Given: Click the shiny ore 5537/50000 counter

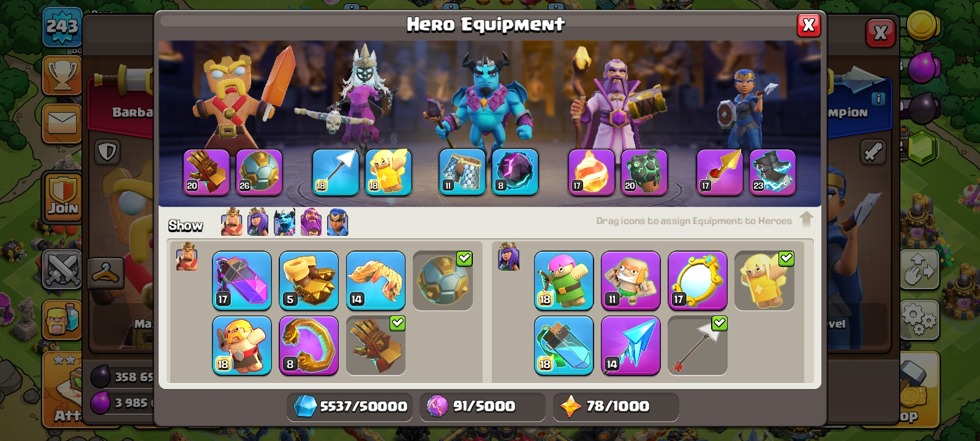Looking at the screenshot, I should (350, 406).
